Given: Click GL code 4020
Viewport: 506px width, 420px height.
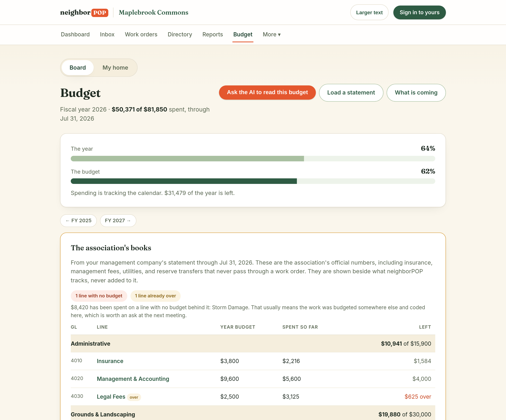Looking at the screenshot, I should tap(77, 378).
